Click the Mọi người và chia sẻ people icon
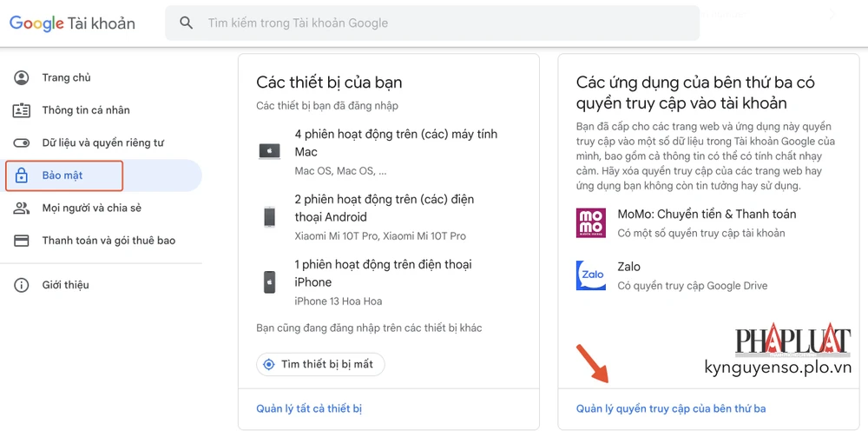 point(22,209)
